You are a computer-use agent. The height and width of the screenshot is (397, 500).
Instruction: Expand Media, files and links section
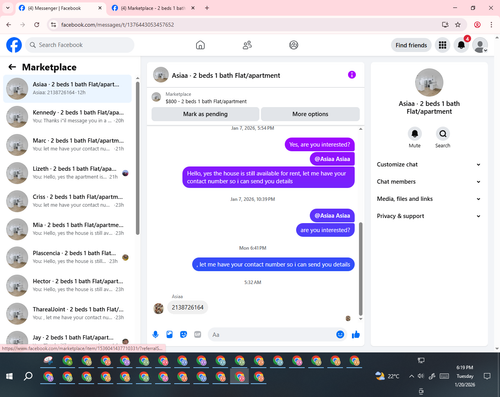(429, 199)
